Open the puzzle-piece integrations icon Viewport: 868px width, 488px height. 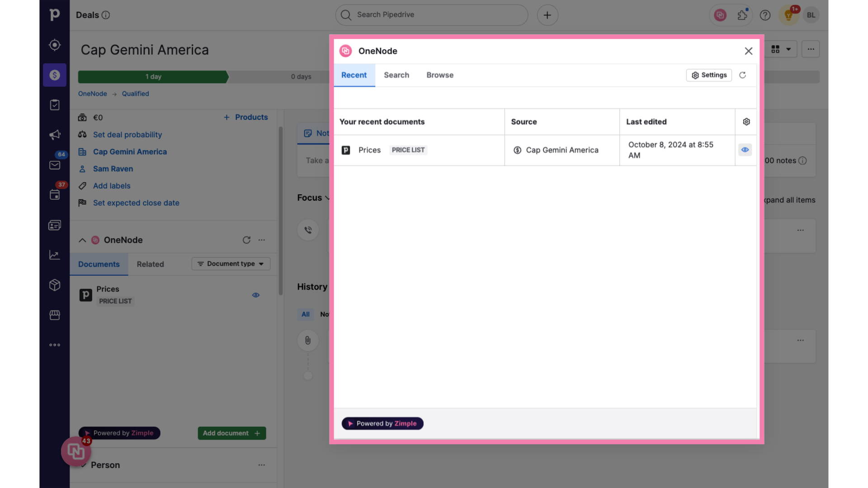point(743,15)
